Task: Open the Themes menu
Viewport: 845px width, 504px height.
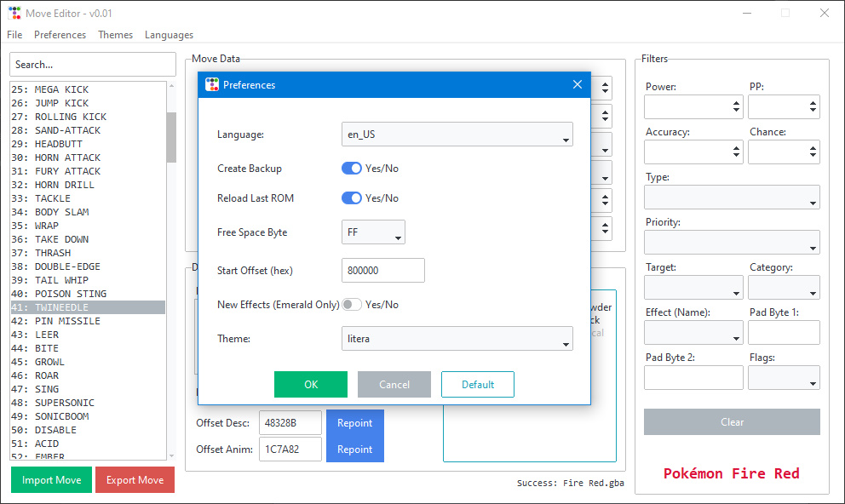Action: (115, 35)
